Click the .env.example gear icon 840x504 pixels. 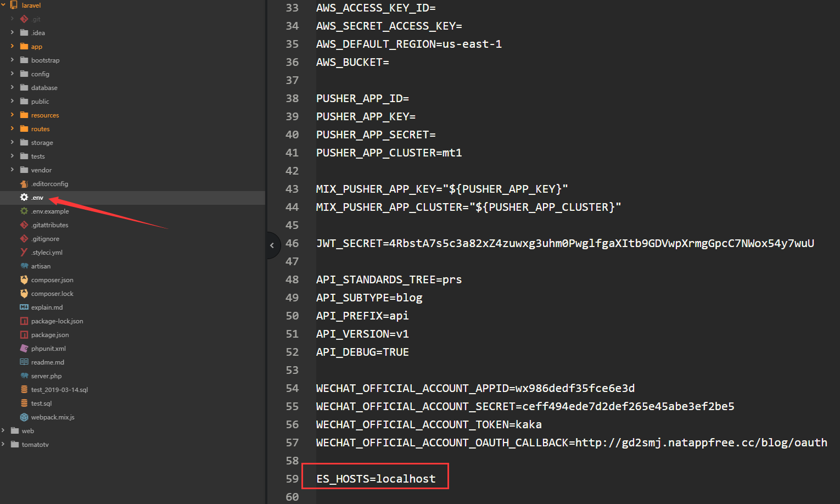coord(24,211)
